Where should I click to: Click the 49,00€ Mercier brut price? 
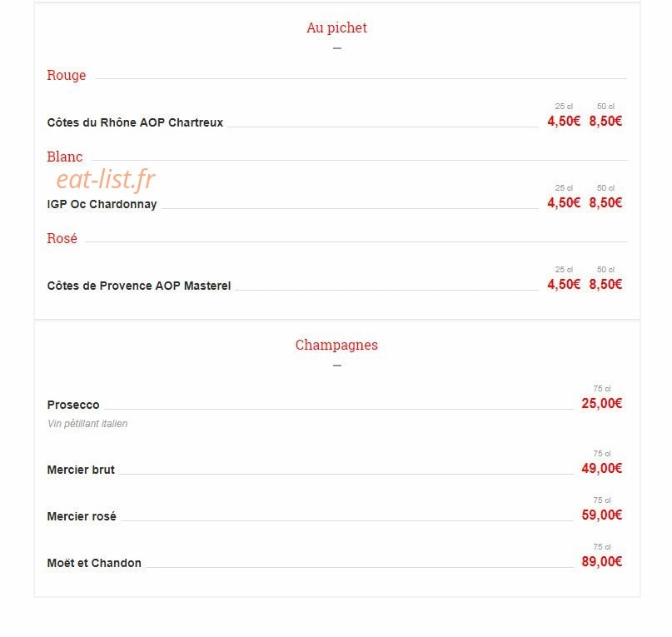(602, 469)
